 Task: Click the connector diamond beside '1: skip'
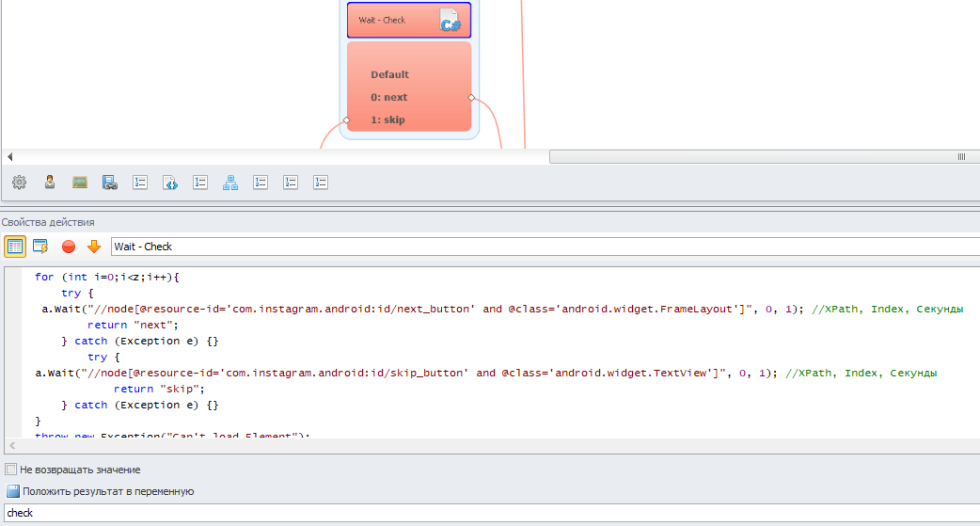347,120
